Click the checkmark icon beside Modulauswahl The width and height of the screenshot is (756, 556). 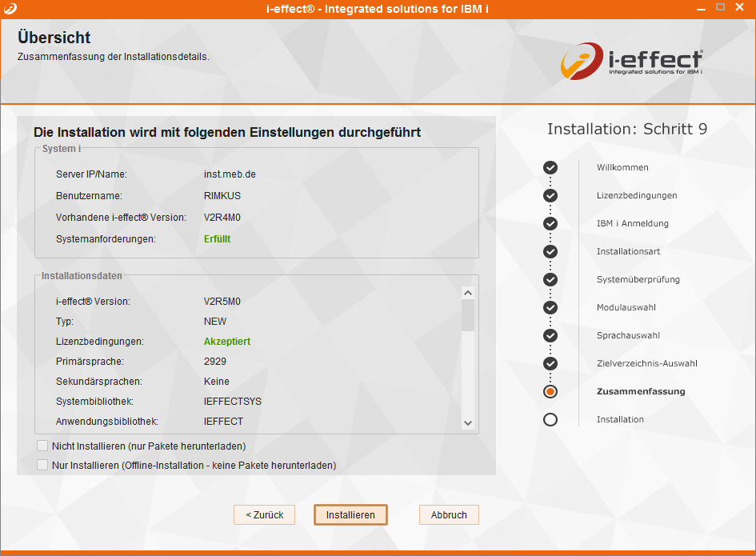point(550,307)
